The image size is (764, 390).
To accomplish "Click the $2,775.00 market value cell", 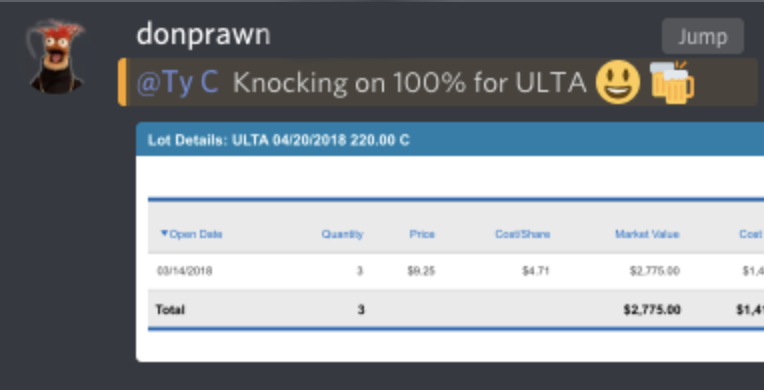I will tap(654, 271).
